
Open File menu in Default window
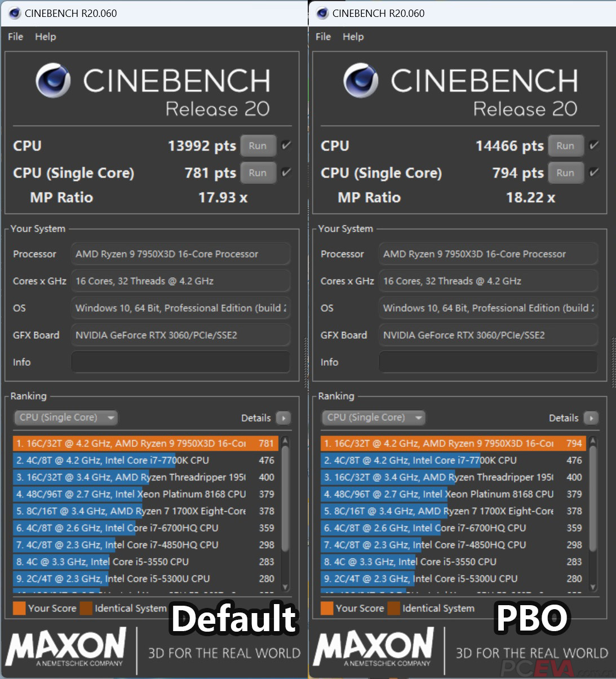tap(15, 37)
